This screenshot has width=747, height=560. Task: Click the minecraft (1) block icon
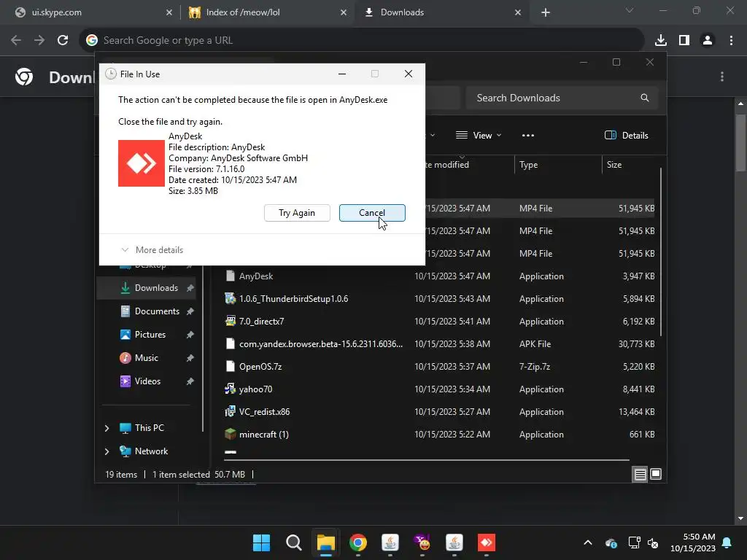[x=230, y=435]
